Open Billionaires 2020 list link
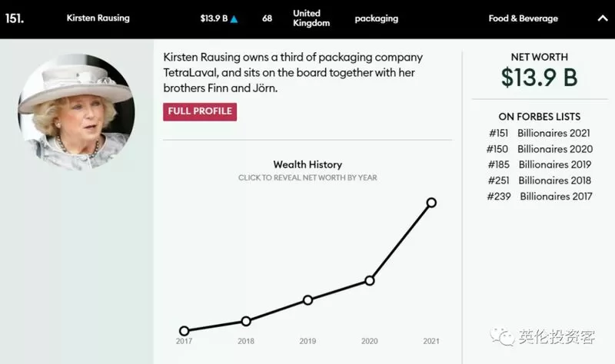Image resolution: width=615 pixels, height=364 pixels. [x=555, y=149]
